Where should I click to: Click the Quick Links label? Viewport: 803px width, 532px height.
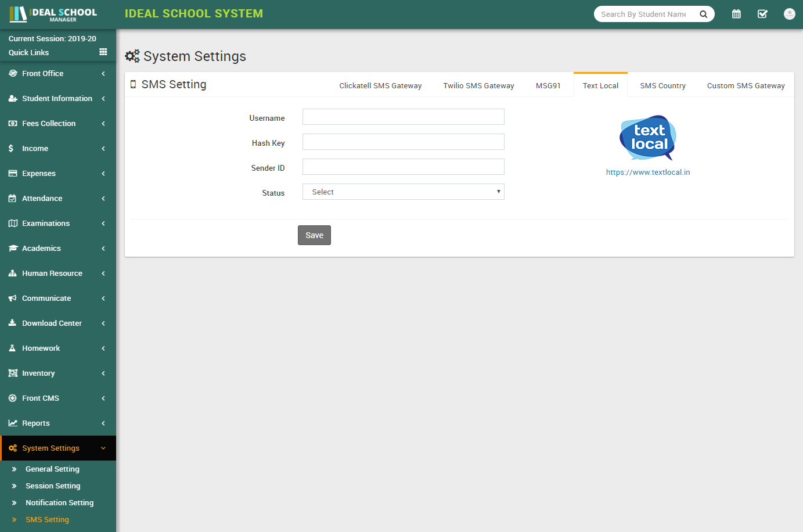(x=28, y=52)
